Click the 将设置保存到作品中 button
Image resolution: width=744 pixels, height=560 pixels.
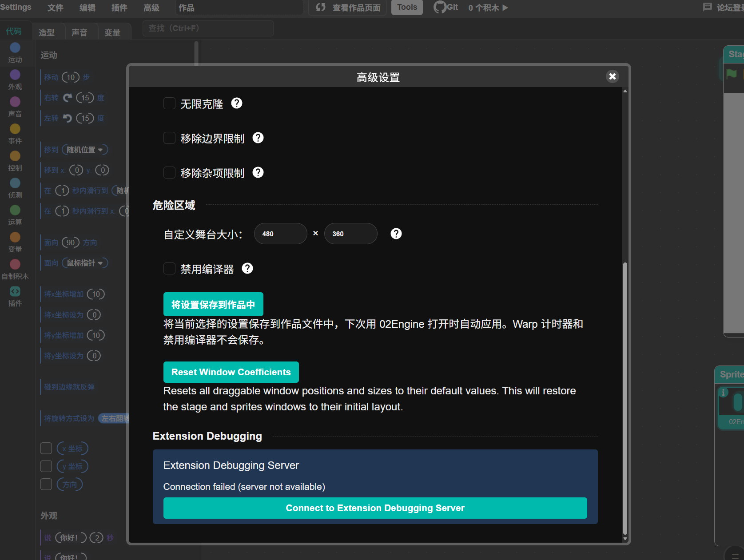coord(213,305)
